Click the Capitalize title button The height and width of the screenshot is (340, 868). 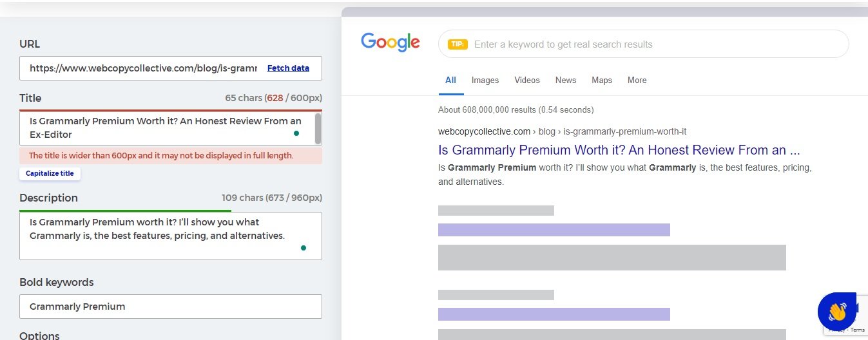click(50, 173)
